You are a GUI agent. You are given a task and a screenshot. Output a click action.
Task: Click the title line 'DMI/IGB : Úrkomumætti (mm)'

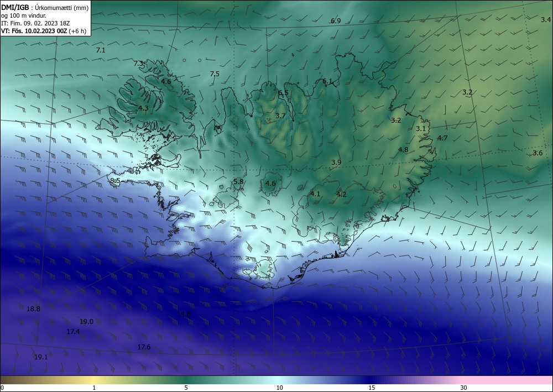[45, 7]
